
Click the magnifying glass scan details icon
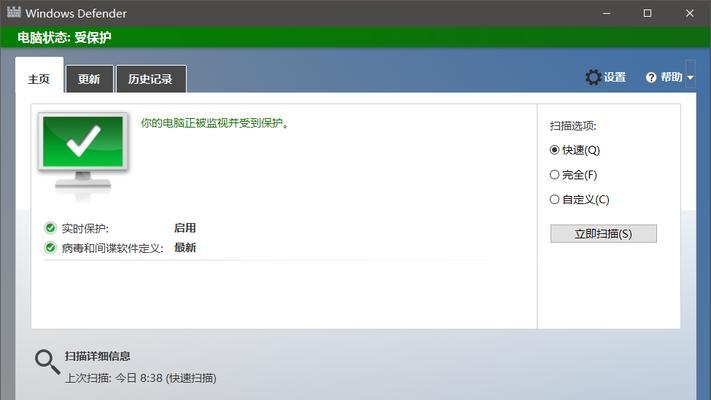(47, 362)
